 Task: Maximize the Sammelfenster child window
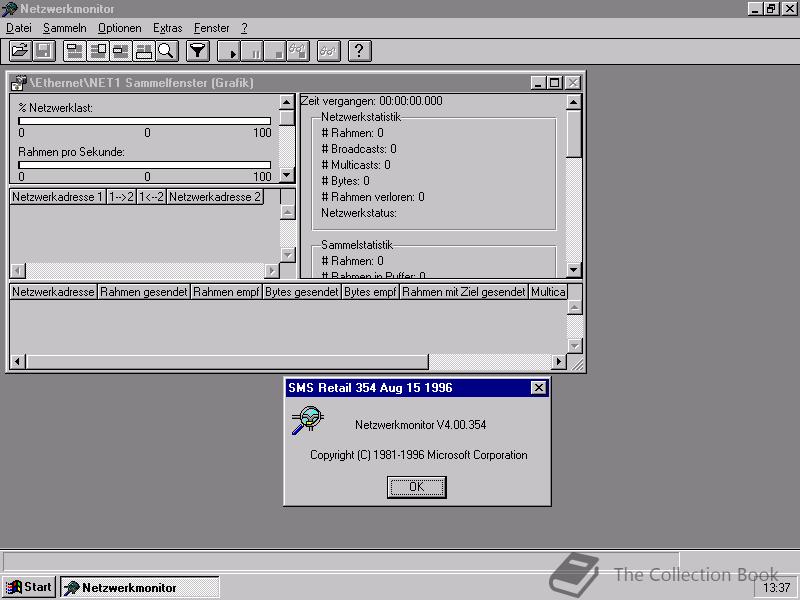555,83
